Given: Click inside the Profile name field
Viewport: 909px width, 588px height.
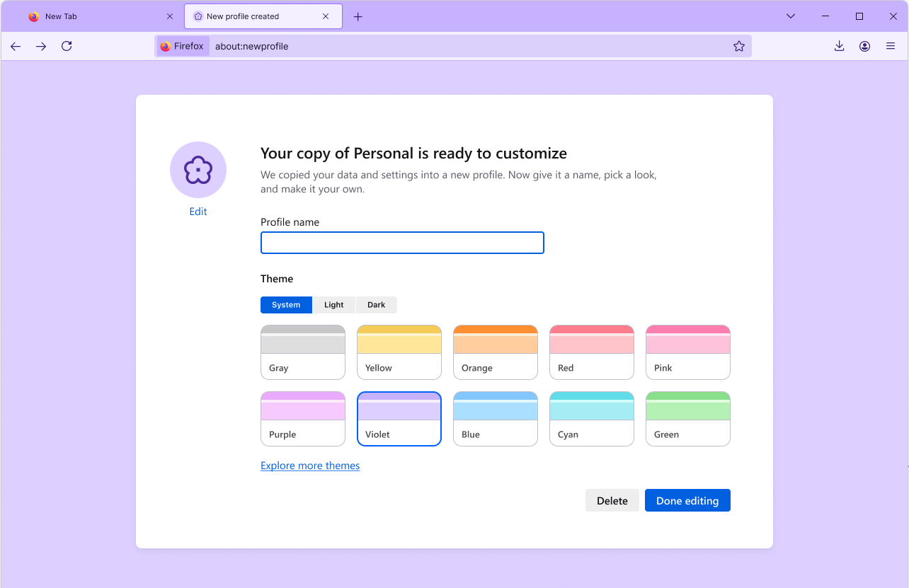Looking at the screenshot, I should coord(402,243).
